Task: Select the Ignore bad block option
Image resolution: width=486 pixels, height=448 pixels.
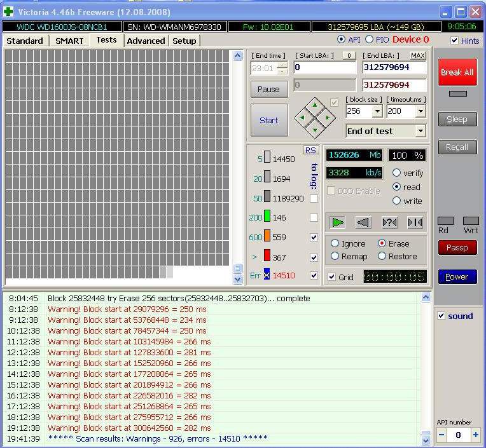Action: pyautogui.click(x=335, y=243)
